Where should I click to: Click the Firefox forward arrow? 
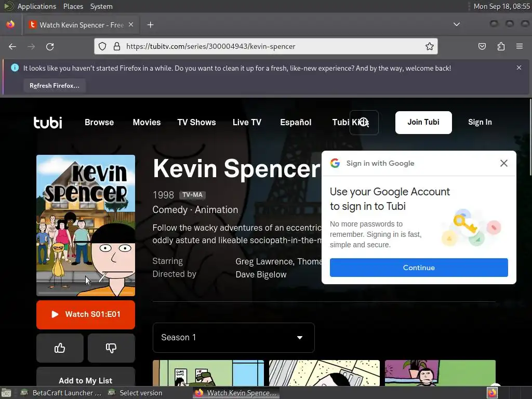(x=31, y=46)
